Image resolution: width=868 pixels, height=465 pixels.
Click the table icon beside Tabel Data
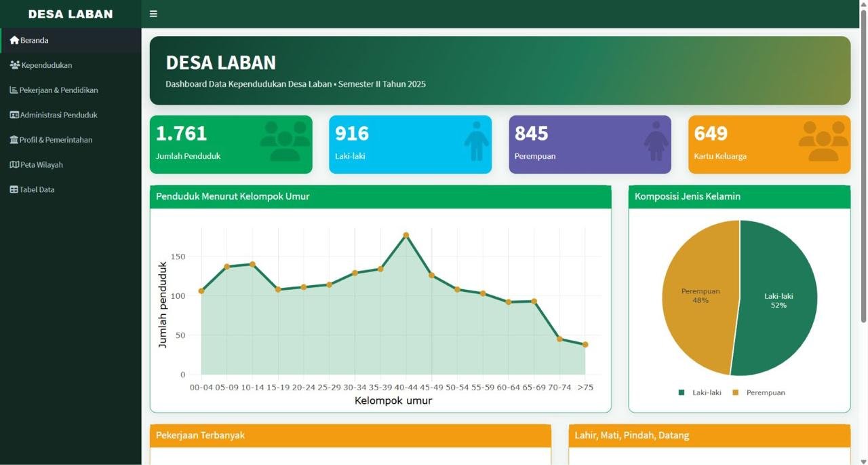pos(14,189)
